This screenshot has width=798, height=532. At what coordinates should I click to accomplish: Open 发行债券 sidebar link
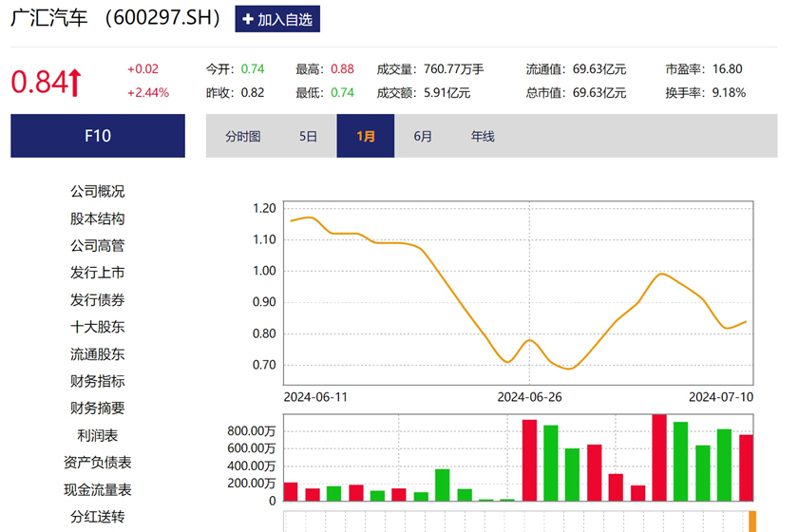coord(97,300)
